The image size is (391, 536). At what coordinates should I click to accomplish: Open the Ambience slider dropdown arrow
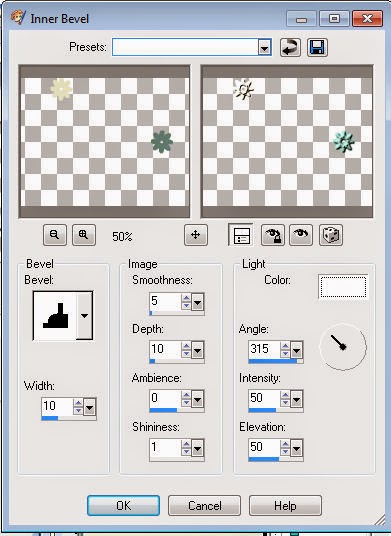coord(198,399)
